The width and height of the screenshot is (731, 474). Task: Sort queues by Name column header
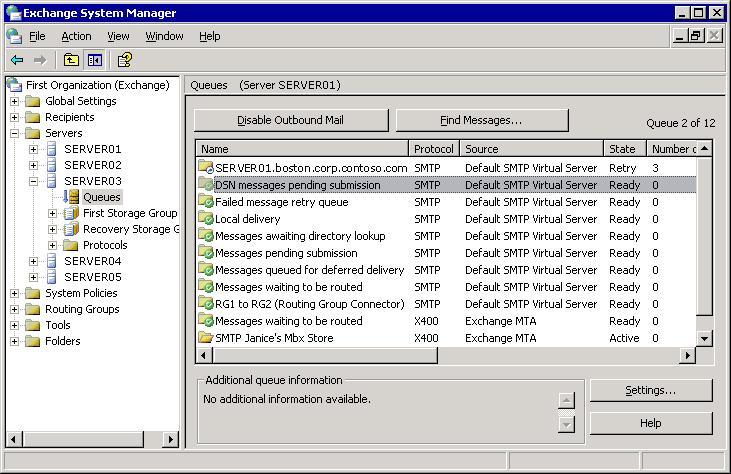click(x=302, y=149)
